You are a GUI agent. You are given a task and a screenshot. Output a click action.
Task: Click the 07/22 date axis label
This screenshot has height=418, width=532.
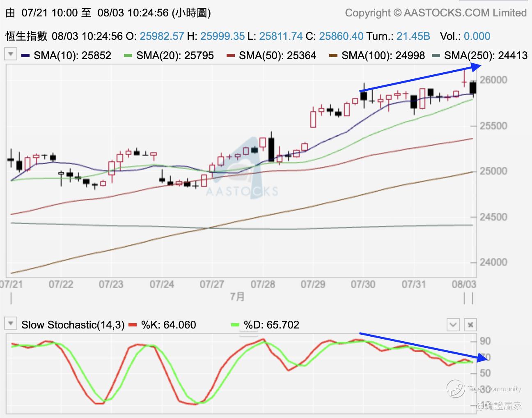(61, 284)
